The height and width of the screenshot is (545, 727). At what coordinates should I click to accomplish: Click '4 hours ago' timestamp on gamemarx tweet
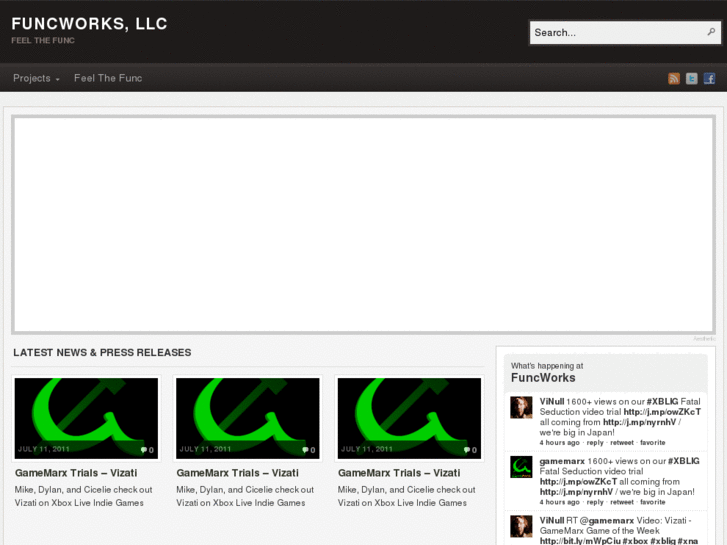pyautogui.click(x=560, y=502)
